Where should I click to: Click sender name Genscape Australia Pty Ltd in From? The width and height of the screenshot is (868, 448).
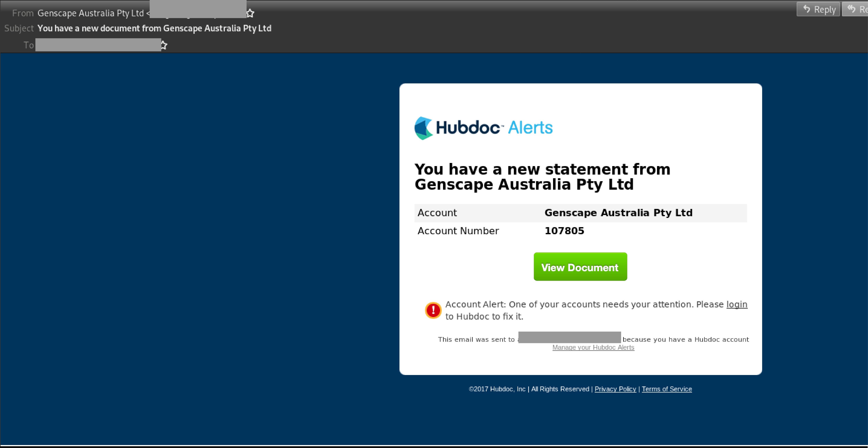[x=90, y=13]
